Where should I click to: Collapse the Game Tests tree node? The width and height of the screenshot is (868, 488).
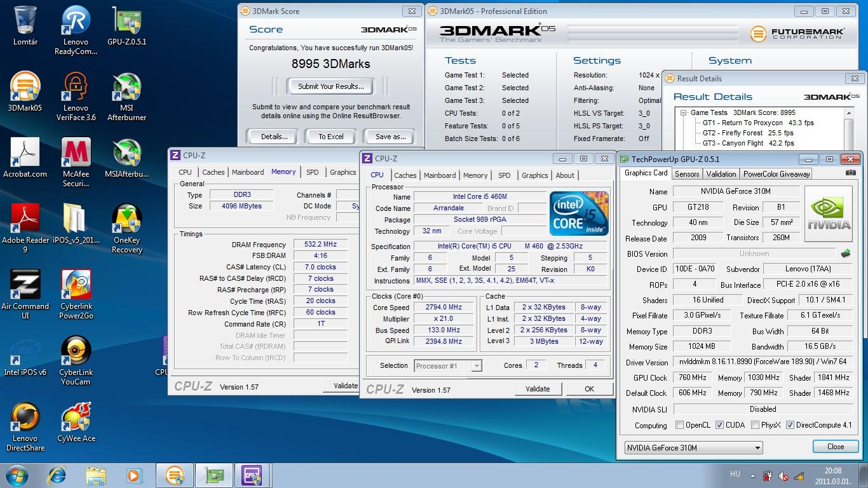(x=683, y=112)
